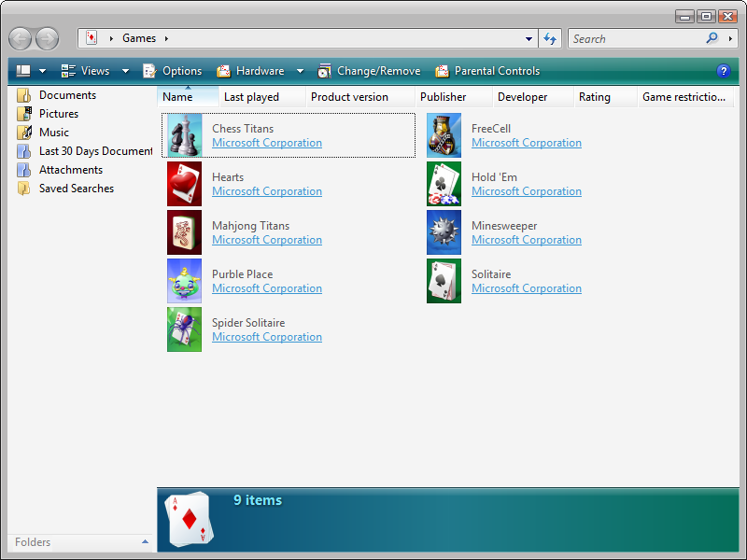The height and width of the screenshot is (560, 747).
Task: Click the Pictures folder icon
Action: point(24,114)
